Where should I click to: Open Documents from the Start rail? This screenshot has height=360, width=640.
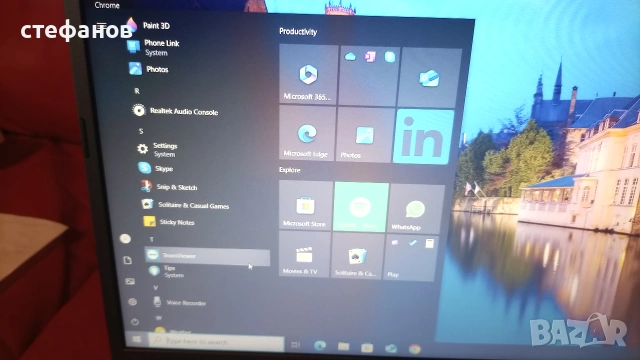(128, 260)
